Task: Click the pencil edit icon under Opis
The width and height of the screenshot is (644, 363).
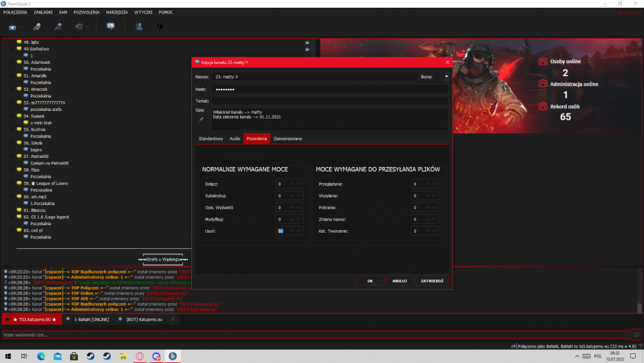Action: coord(201,119)
